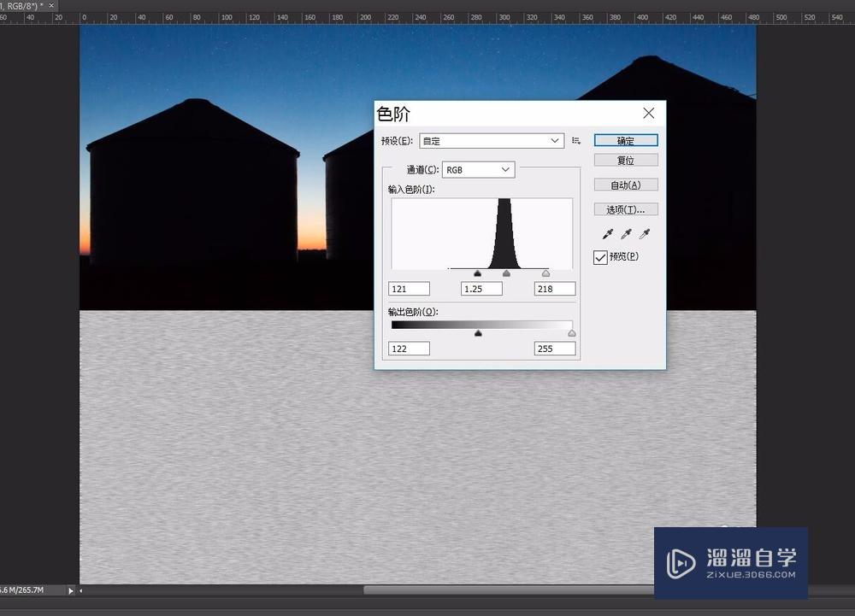855x616 pixels.
Task: Click the input highlight field showing 218
Action: coord(555,289)
